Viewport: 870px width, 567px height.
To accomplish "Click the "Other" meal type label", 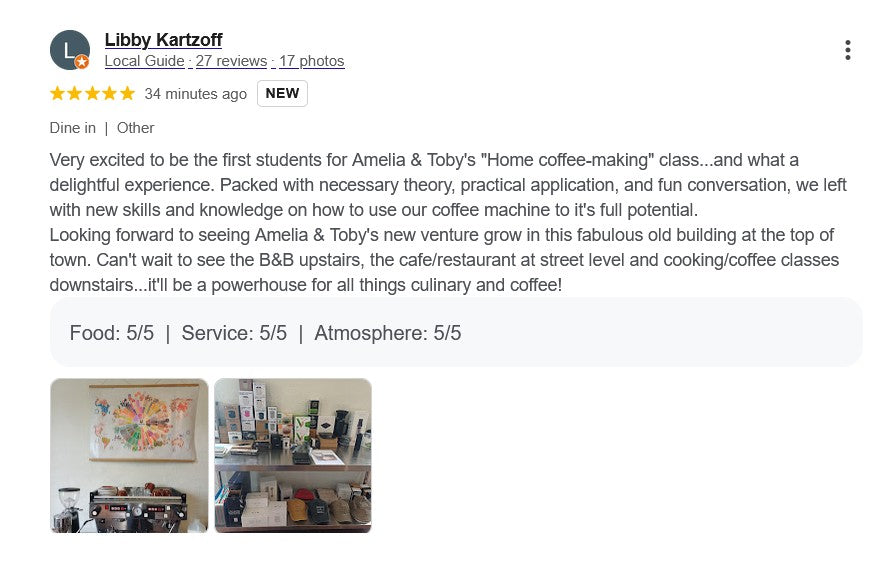I will point(136,128).
